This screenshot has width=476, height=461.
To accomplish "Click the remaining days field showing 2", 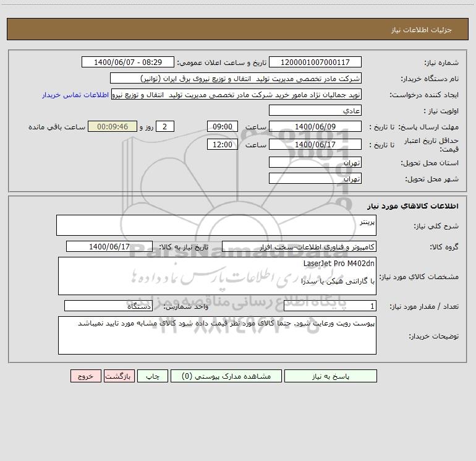I will [165, 126].
